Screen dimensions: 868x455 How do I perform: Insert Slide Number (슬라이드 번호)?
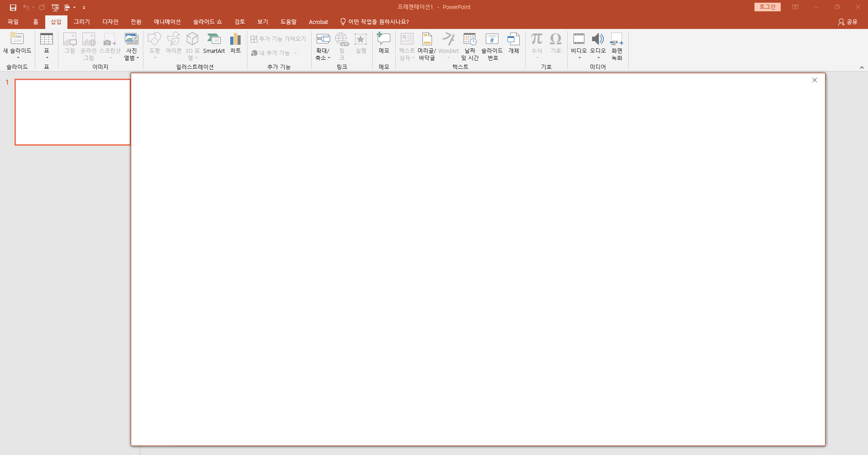pyautogui.click(x=492, y=46)
